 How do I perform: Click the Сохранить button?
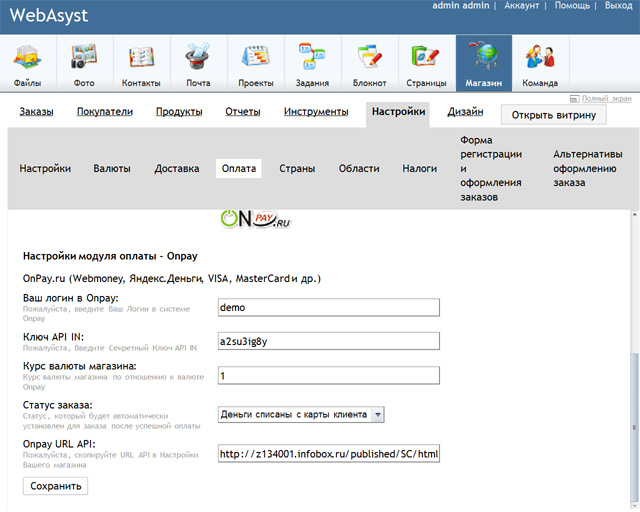tap(58, 486)
